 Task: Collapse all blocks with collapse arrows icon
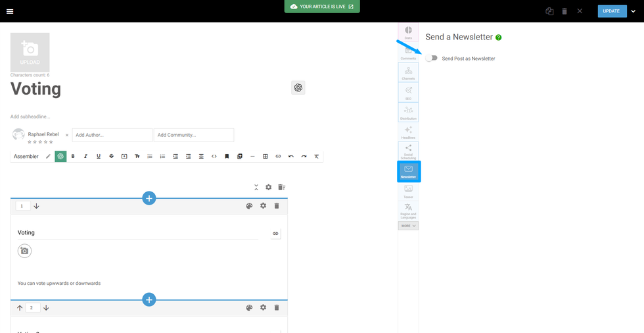point(256,188)
